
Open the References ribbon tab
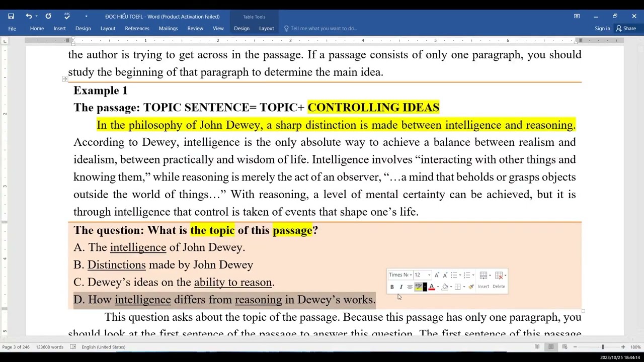pyautogui.click(x=137, y=29)
